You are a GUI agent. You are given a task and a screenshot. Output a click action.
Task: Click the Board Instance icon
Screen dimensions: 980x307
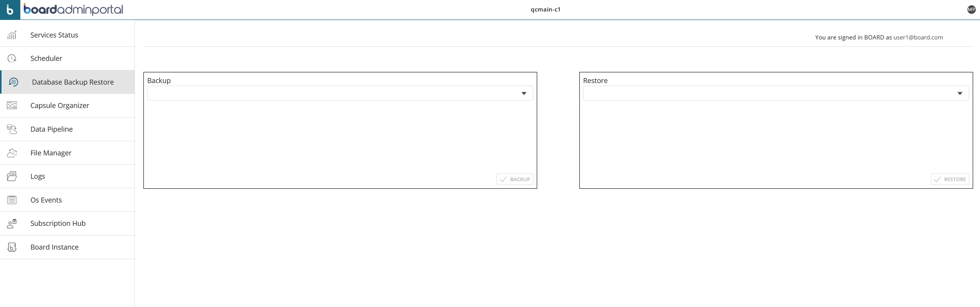12,247
